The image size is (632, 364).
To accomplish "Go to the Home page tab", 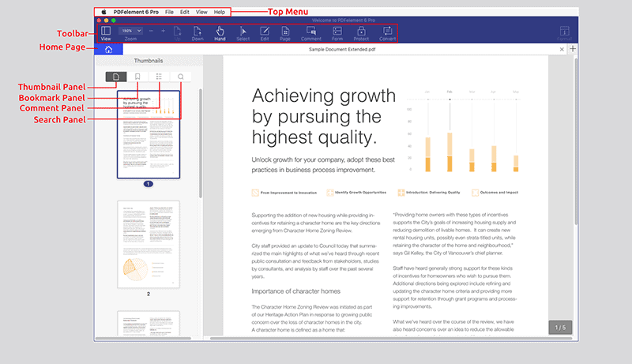I will click(108, 49).
